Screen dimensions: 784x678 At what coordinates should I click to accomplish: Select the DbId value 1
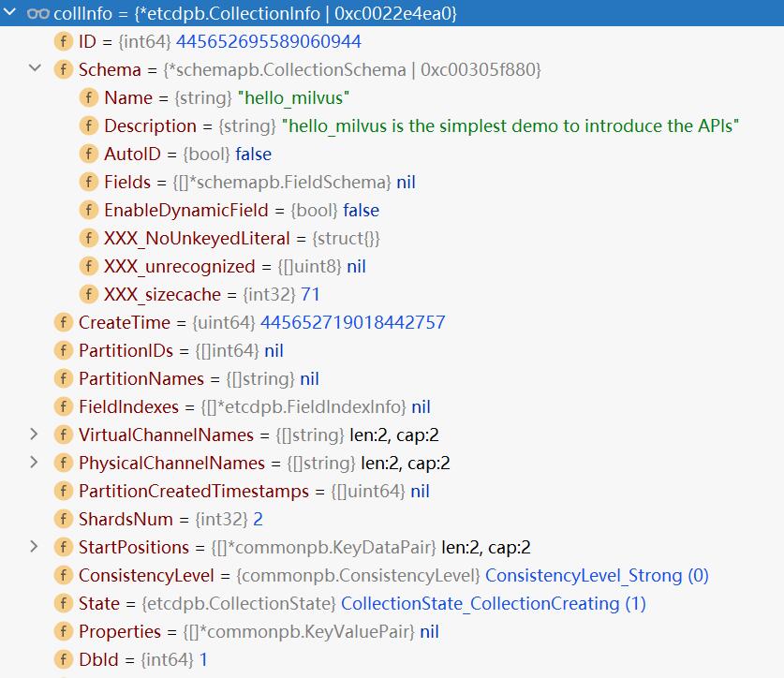tap(203, 660)
